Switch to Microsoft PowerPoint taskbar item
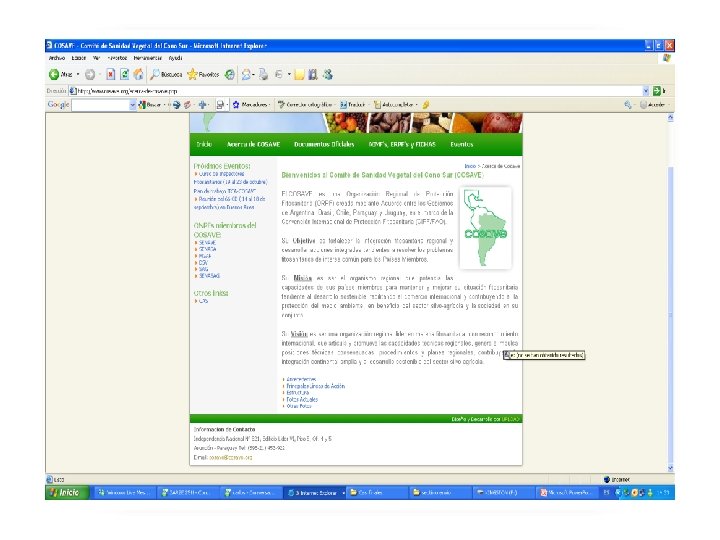The height and width of the screenshot is (540, 720). click(x=566, y=493)
